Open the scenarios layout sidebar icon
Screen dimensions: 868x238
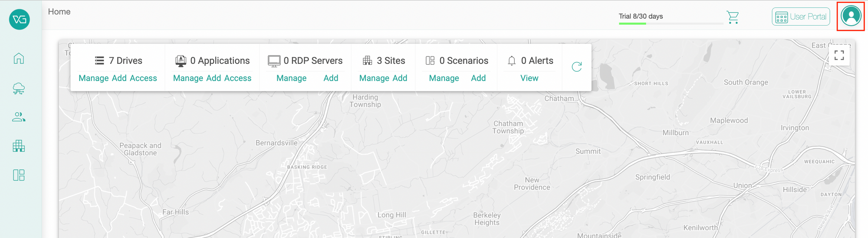19,175
